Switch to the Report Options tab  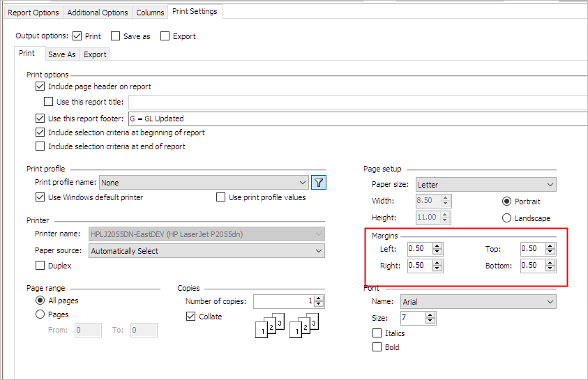coord(33,13)
